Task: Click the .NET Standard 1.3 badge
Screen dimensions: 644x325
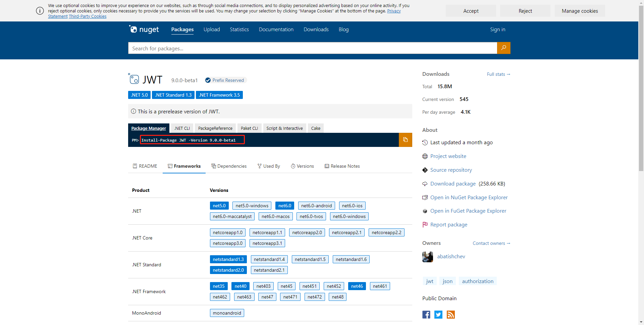Action: [173, 95]
